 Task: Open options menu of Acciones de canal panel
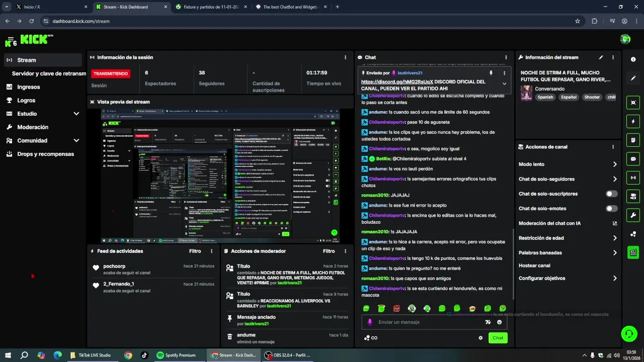(x=613, y=147)
